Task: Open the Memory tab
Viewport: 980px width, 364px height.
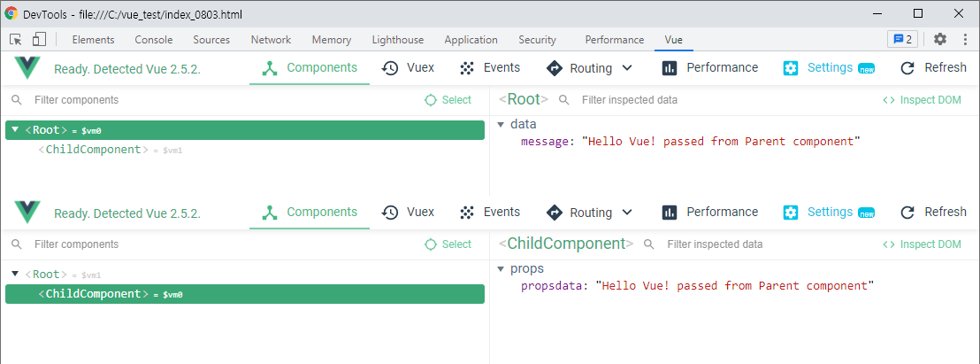Action: pyautogui.click(x=332, y=39)
